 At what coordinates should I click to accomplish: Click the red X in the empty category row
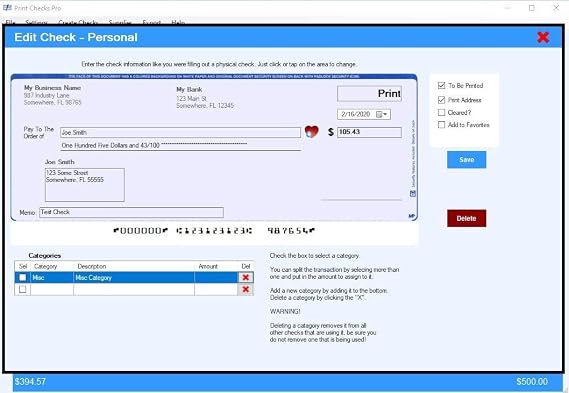246,289
